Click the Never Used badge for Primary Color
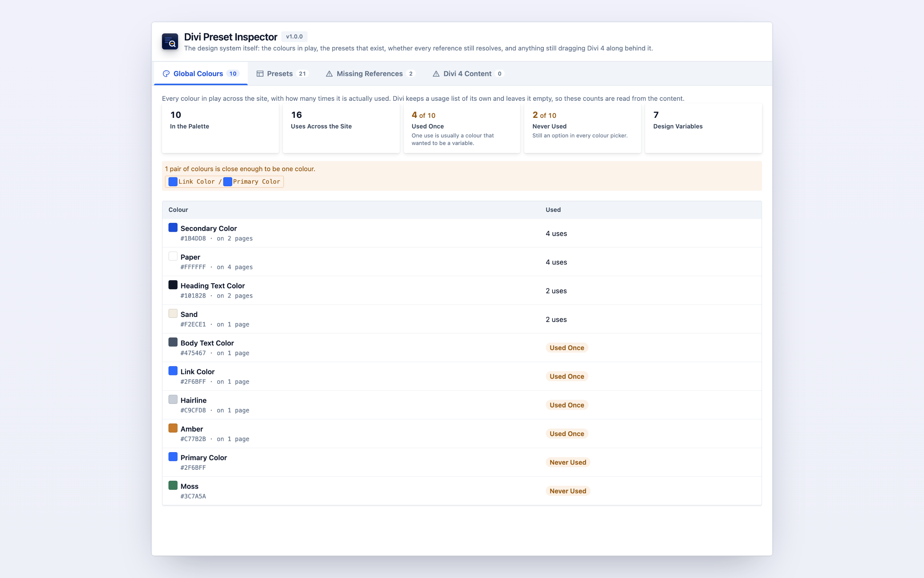 point(568,462)
